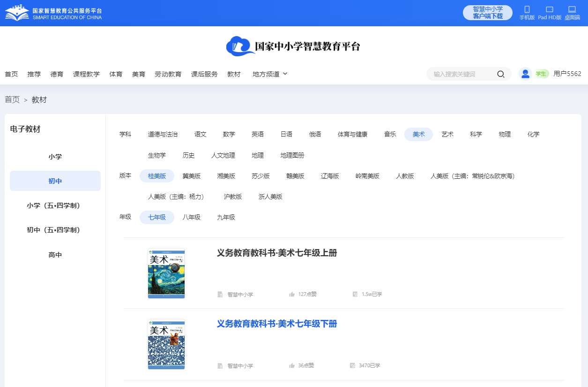The image size is (588, 387).
Task: Click the 国家中小学智慧教育平台 cloud logo
Action: [294, 46]
